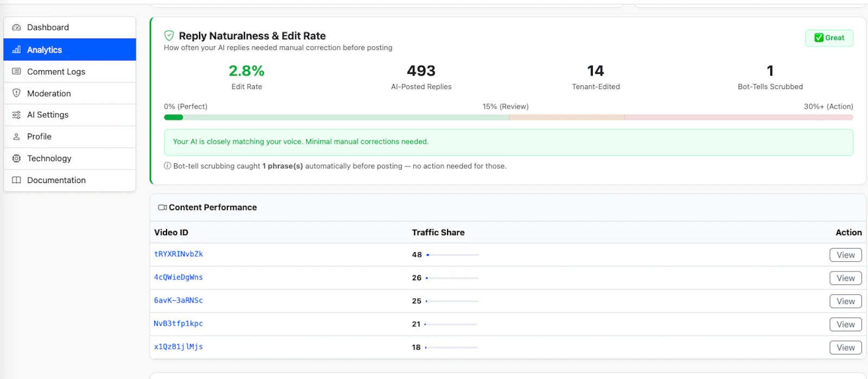Click View for video 4cQWieDgWns

pos(845,278)
